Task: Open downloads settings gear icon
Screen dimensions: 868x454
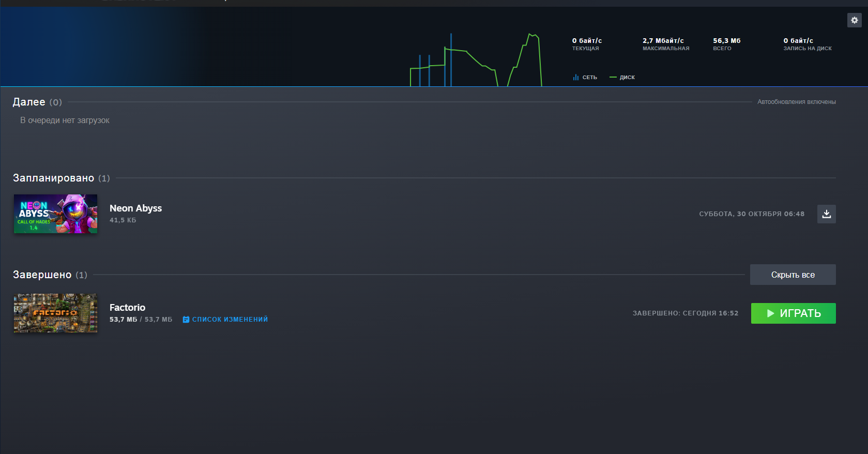Action: [855, 20]
